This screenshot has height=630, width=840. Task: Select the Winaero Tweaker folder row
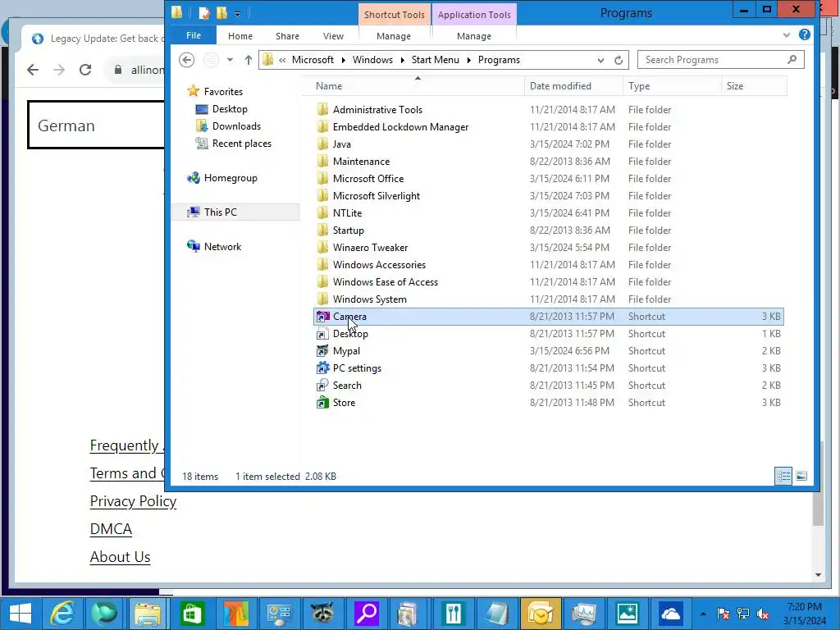coord(549,248)
